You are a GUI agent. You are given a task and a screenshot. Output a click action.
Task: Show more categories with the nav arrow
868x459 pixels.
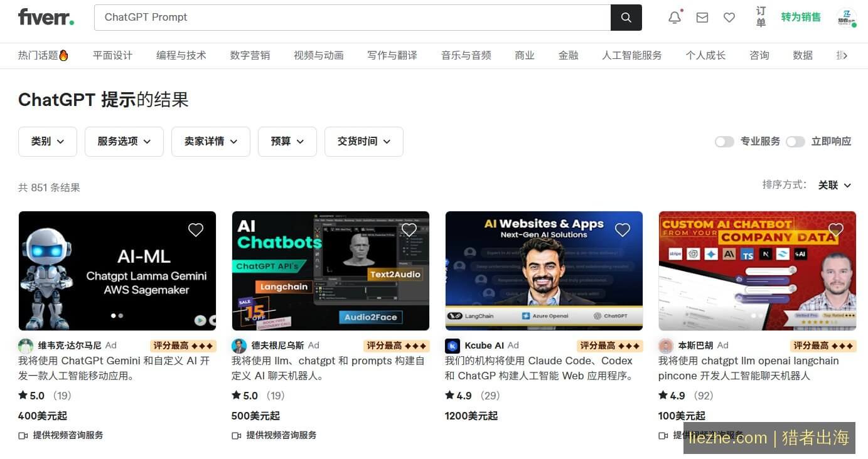pyautogui.click(x=844, y=56)
